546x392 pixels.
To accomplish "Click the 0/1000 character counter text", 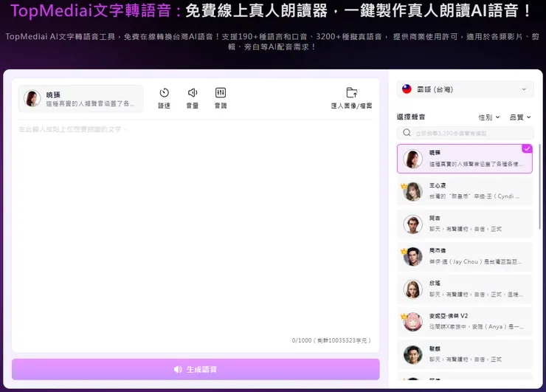I will (x=331, y=340).
